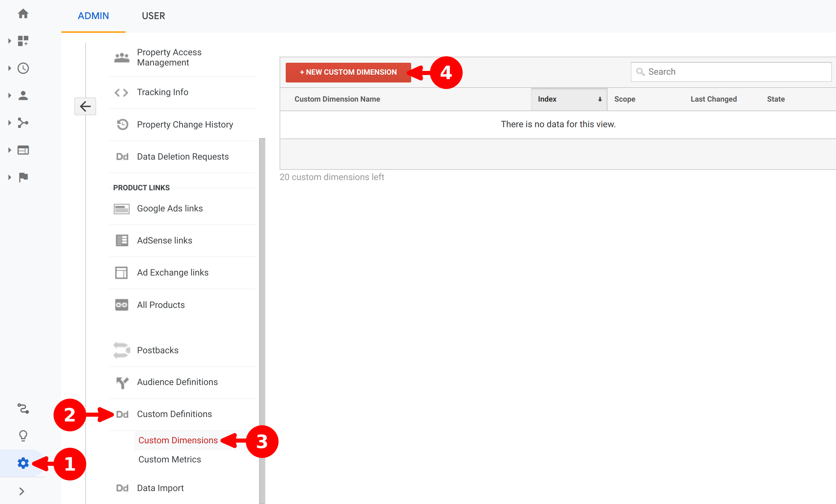This screenshot has width=836, height=504.
Task: Open the Audience person icon reports
Action: tap(23, 95)
